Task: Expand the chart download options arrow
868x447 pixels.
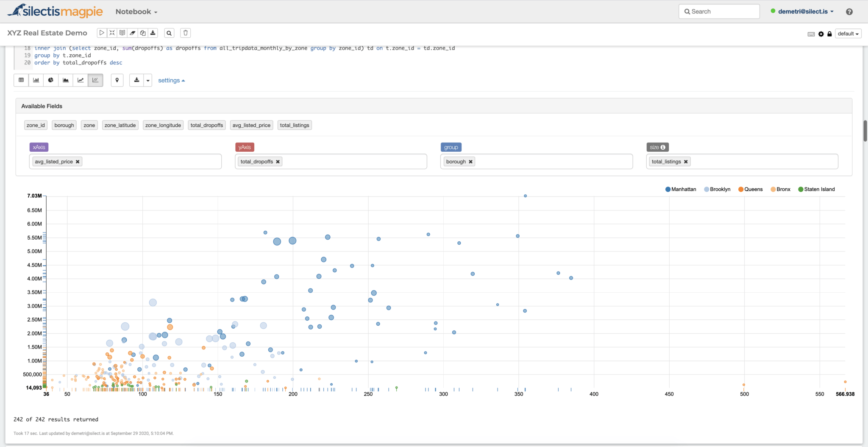Action: click(147, 80)
